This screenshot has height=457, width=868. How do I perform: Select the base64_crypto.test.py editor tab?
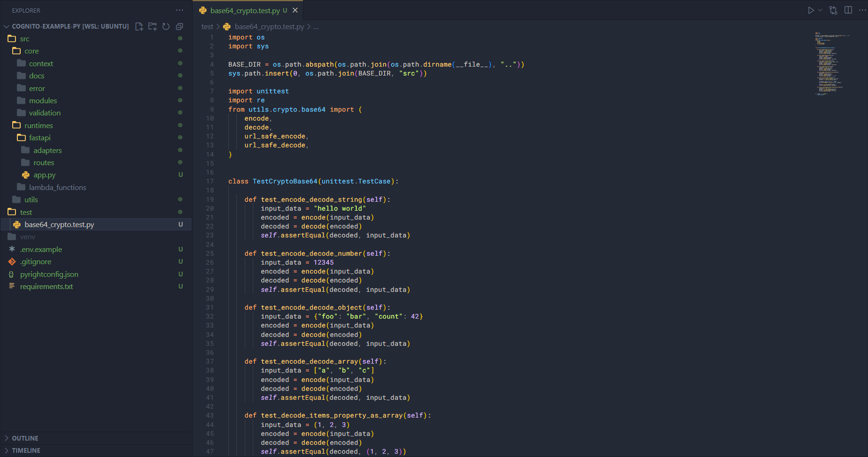point(245,10)
